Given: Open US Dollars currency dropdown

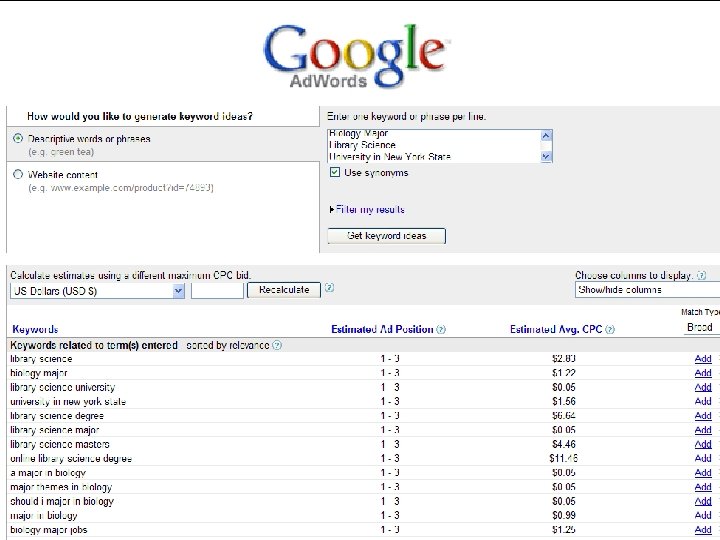Looking at the screenshot, I should (x=97, y=291).
